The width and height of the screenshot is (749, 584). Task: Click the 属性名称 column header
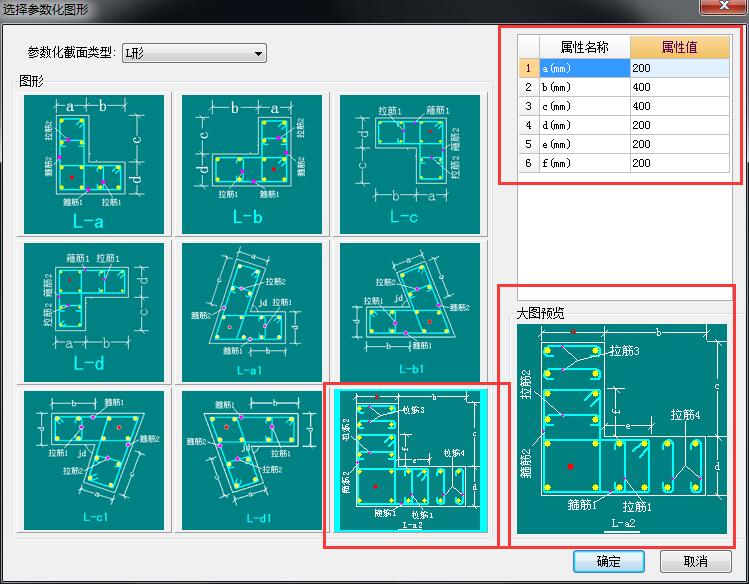click(585, 47)
